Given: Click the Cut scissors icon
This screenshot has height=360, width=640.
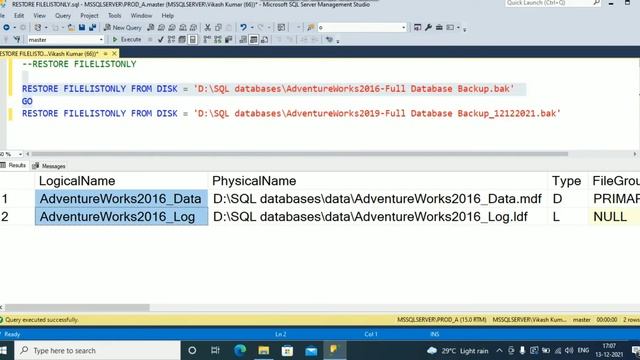Looking at the screenshot, I should point(207,27).
